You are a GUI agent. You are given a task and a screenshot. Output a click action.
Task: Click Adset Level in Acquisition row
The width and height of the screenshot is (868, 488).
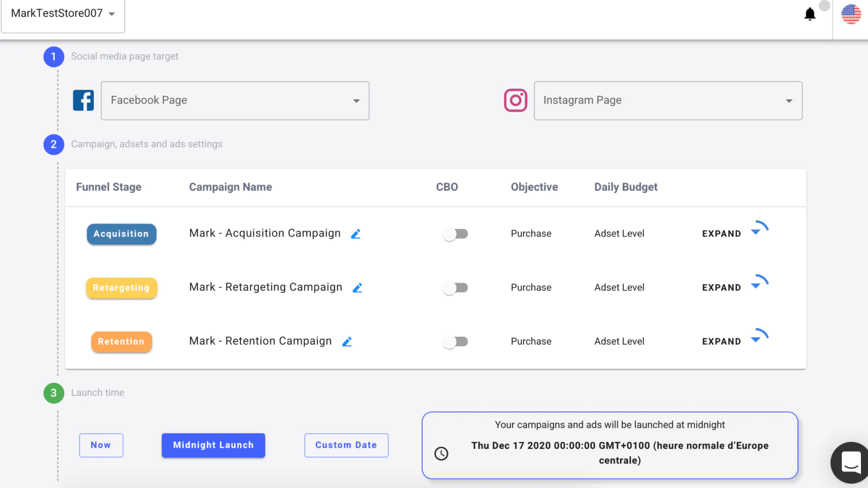tap(620, 234)
